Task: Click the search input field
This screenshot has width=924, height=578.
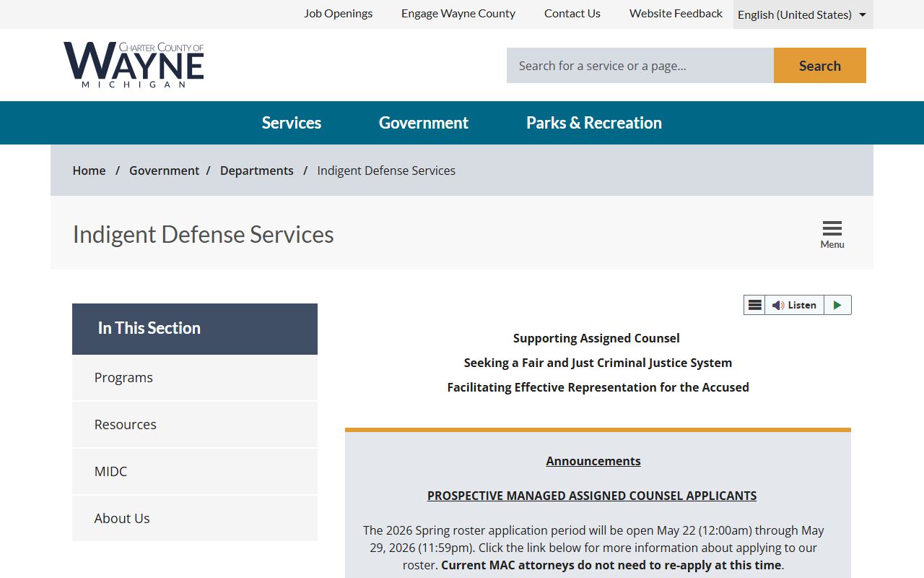Action: pos(640,66)
